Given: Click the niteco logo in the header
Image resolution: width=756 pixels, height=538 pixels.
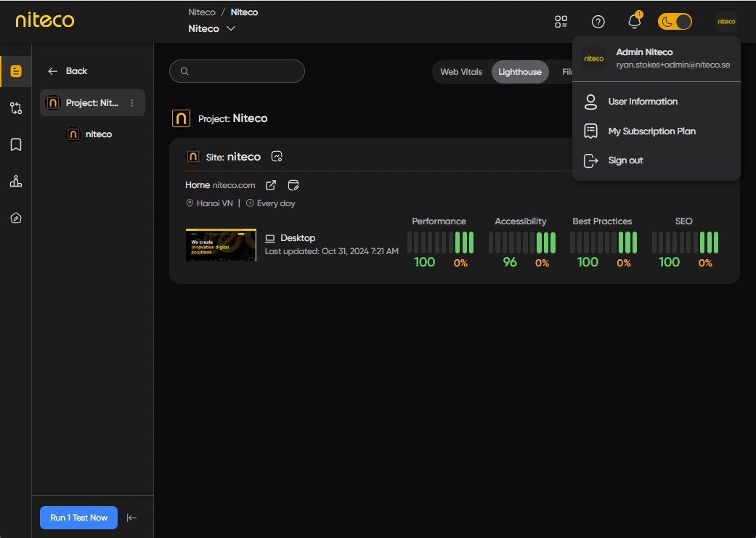Looking at the screenshot, I should (45, 20).
